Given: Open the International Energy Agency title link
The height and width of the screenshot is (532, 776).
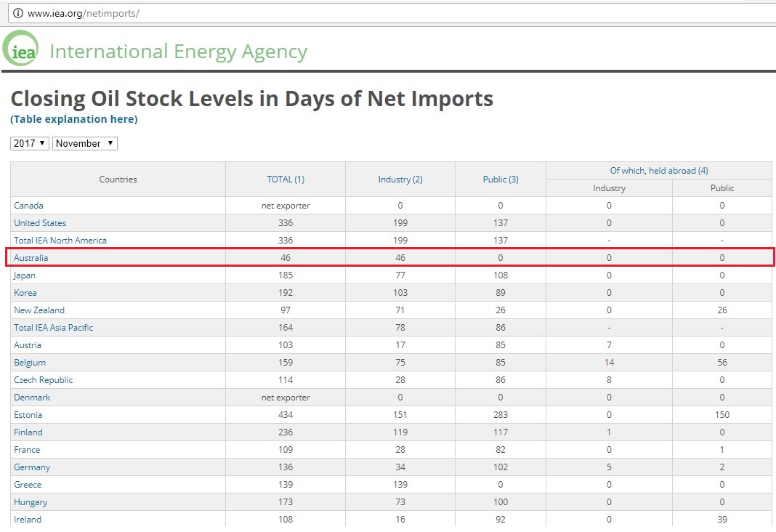Looking at the screenshot, I should coord(178,52).
